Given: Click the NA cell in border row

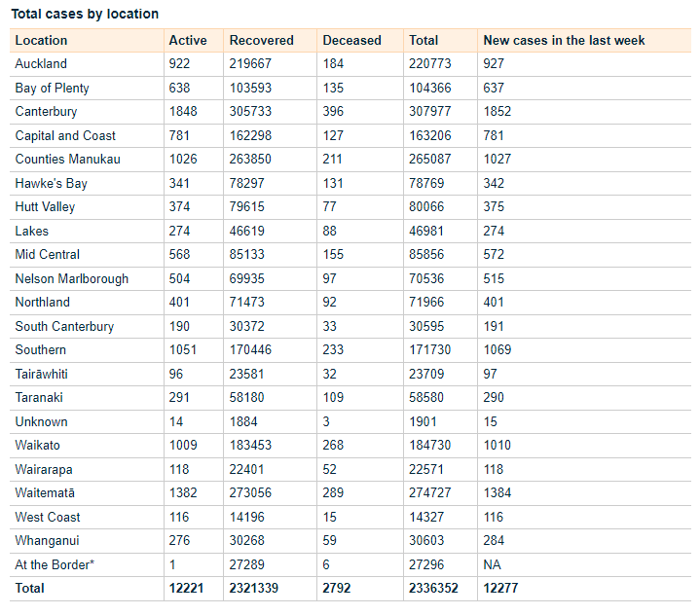Looking at the screenshot, I should pyautogui.click(x=493, y=564).
